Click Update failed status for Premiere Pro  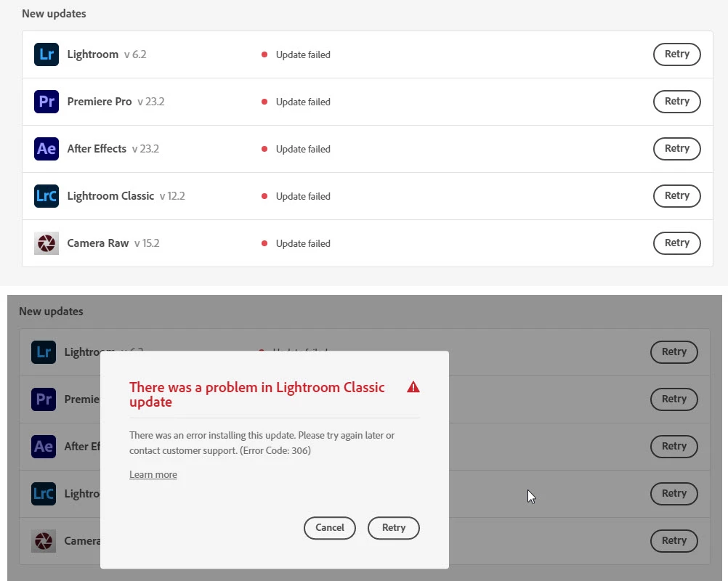pyautogui.click(x=303, y=102)
